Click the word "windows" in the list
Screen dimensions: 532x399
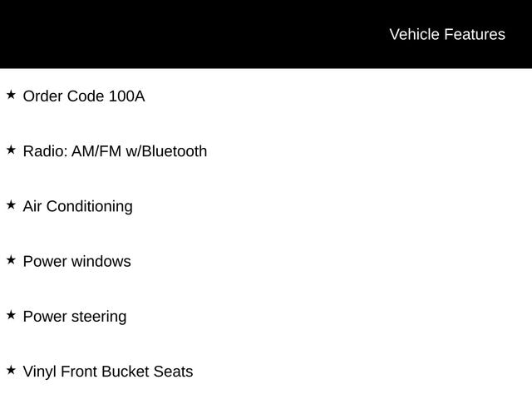click(101, 261)
